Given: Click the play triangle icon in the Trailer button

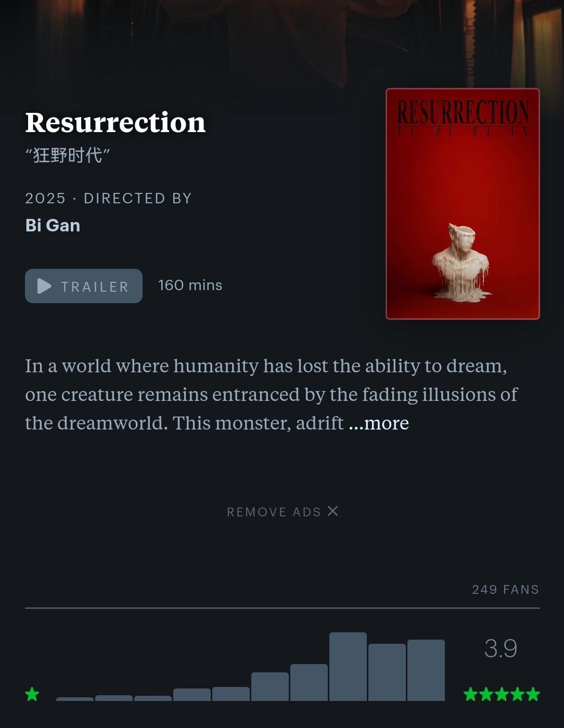Looking at the screenshot, I should [44, 286].
